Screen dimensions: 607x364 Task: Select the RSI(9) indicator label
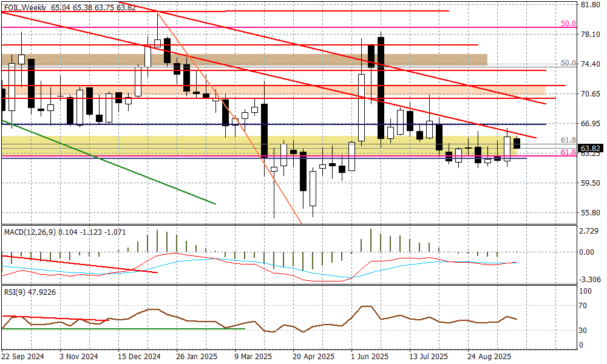point(15,291)
